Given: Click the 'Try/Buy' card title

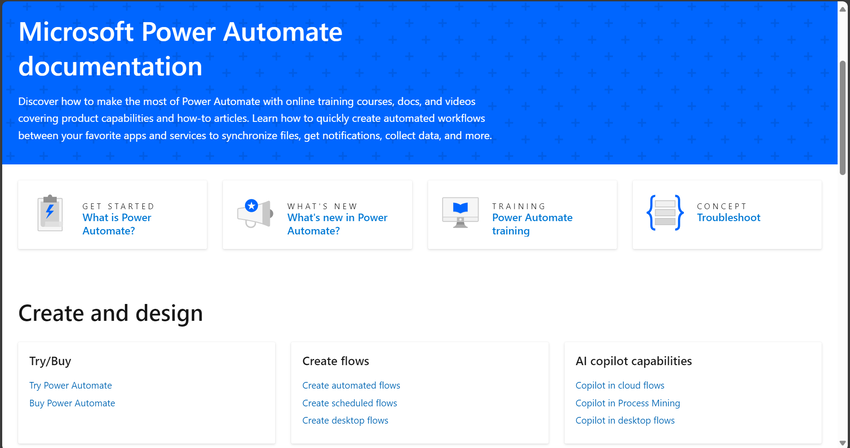Looking at the screenshot, I should [x=50, y=361].
